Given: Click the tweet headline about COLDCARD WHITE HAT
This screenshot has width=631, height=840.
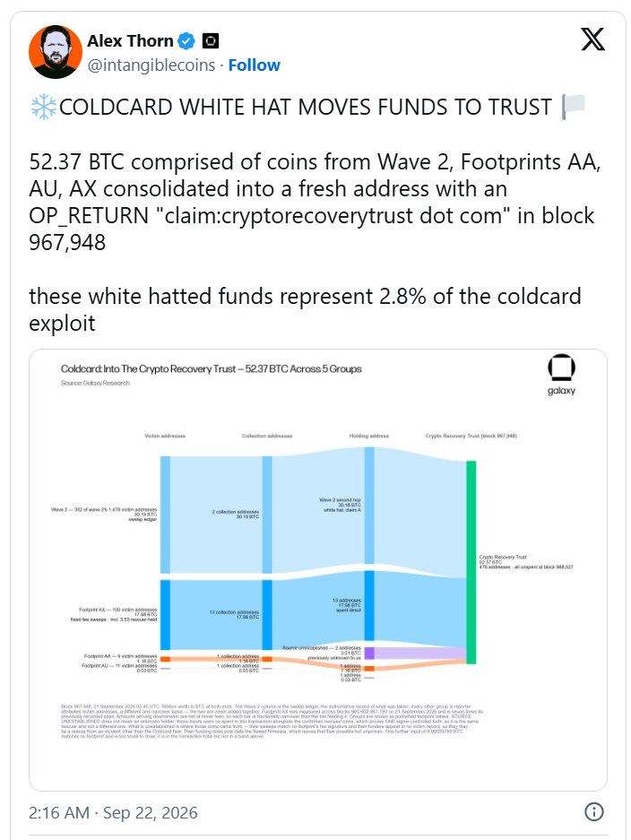Looking at the screenshot, I should [x=306, y=108].
